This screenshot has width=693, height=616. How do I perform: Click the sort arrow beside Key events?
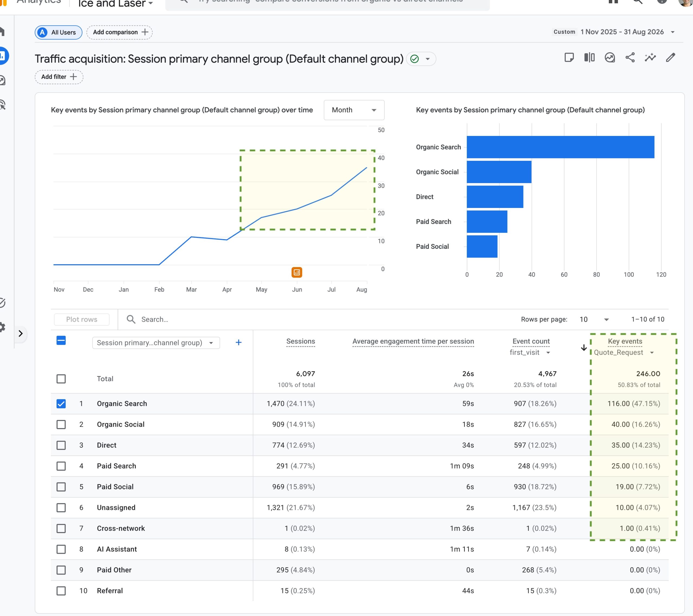[x=583, y=348]
